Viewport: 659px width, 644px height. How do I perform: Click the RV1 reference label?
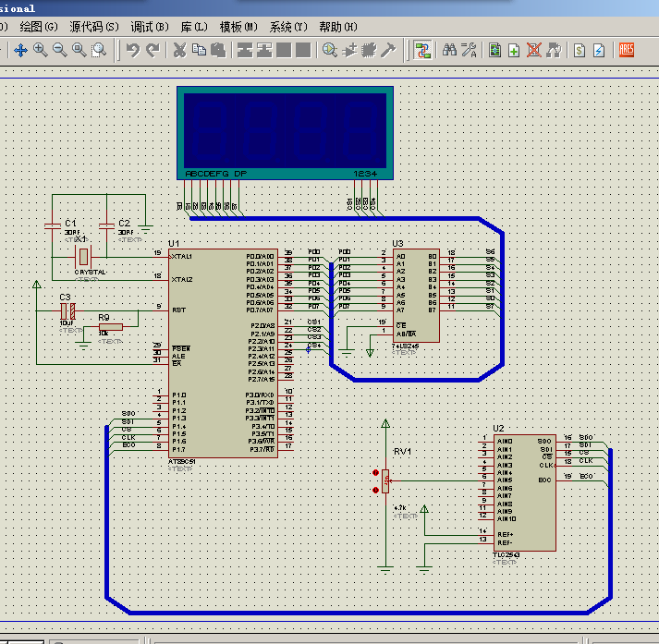402,452
